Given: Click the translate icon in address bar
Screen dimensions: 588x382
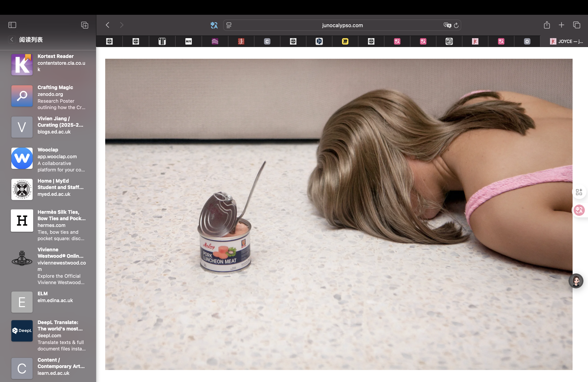Looking at the screenshot, I should click(447, 25).
